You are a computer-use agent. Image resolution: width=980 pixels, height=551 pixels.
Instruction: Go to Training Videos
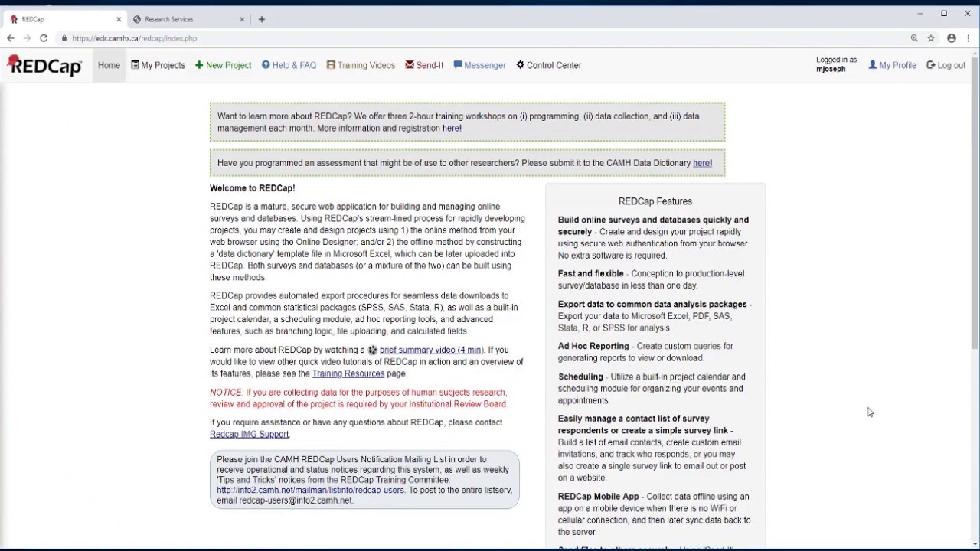361,65
